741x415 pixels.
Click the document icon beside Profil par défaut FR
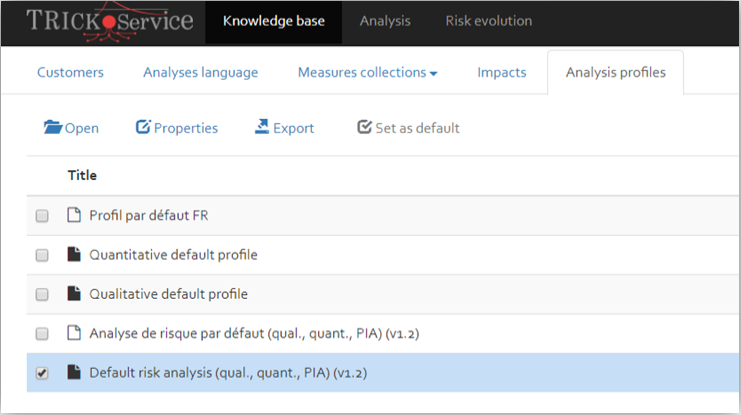click(x=74, y=215)
